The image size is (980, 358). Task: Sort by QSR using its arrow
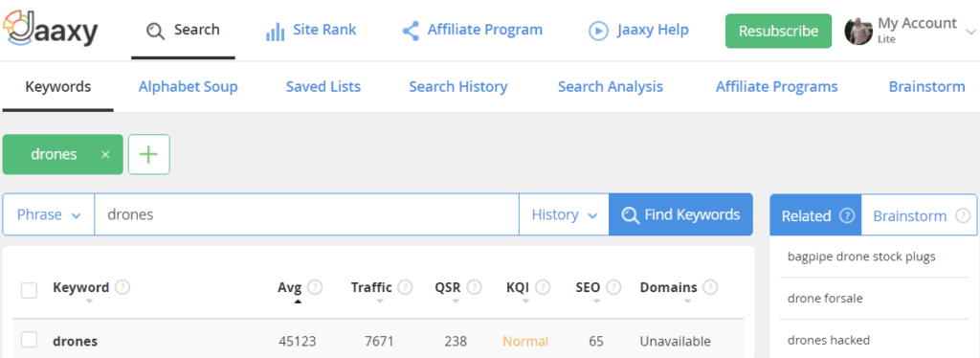coord(456,302)
